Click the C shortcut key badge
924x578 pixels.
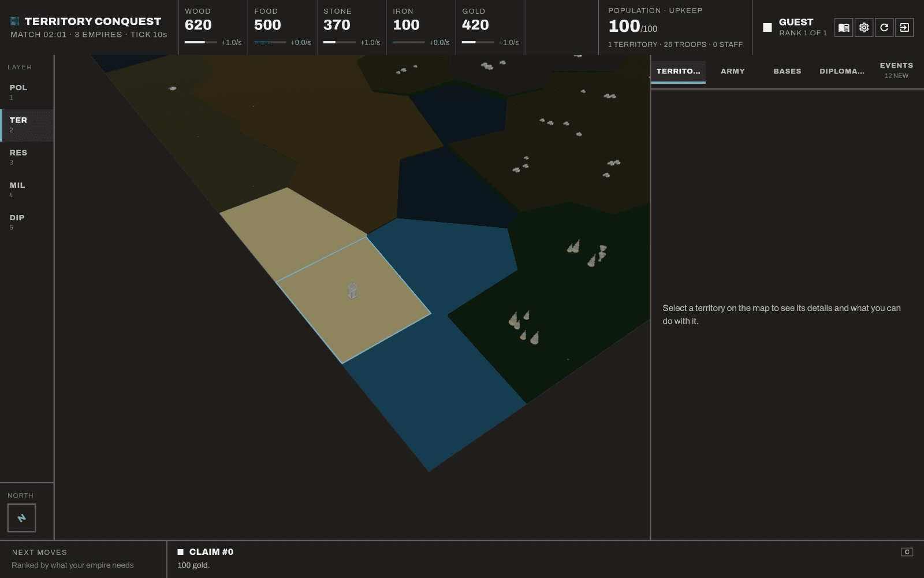pos(907,552)
